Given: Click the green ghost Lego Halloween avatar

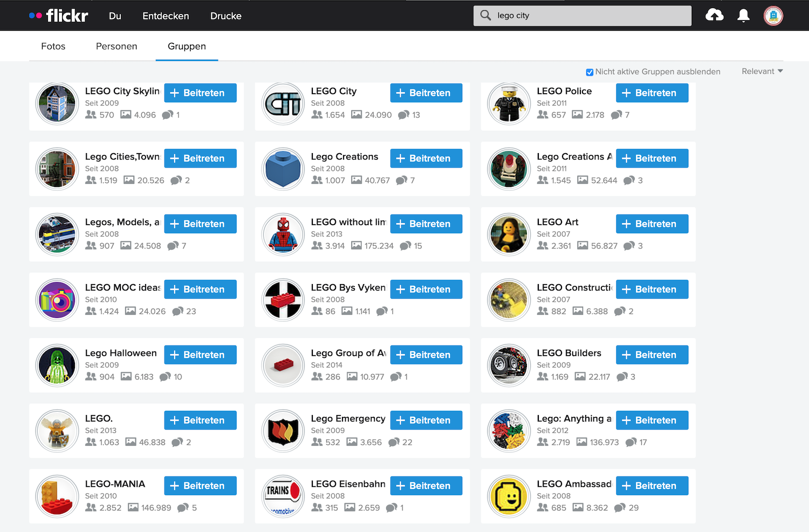Looking at the screenshot, I should [x=57, y=365].
